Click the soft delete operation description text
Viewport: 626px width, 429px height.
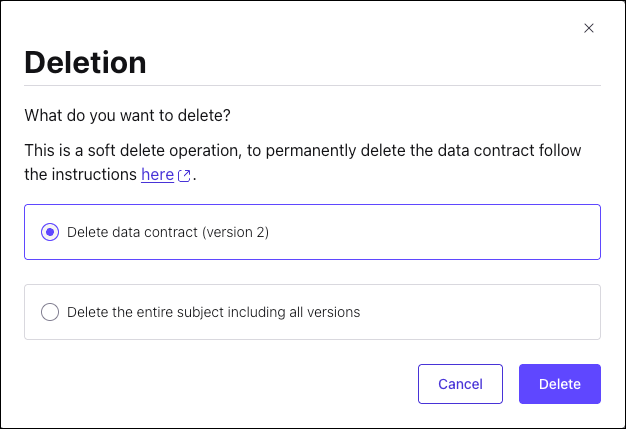coord(200,150)
